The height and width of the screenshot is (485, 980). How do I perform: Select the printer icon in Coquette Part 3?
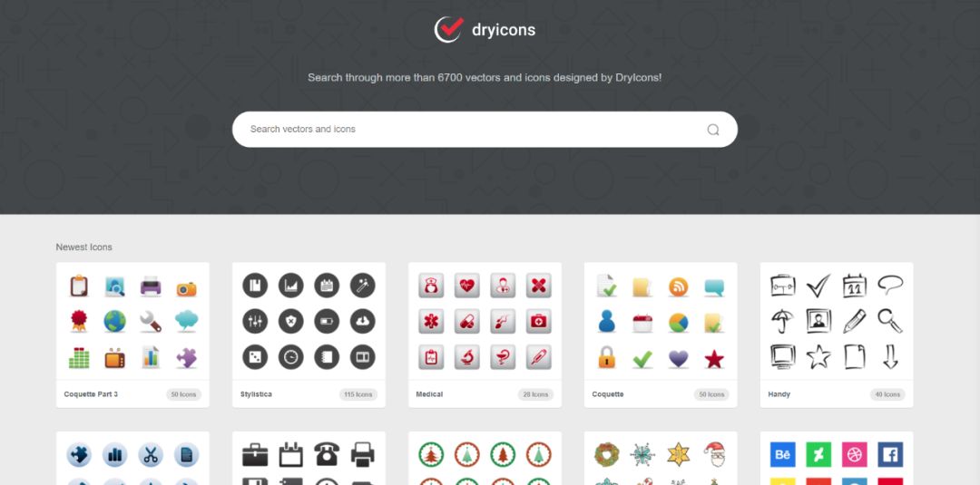click(151, 286)
